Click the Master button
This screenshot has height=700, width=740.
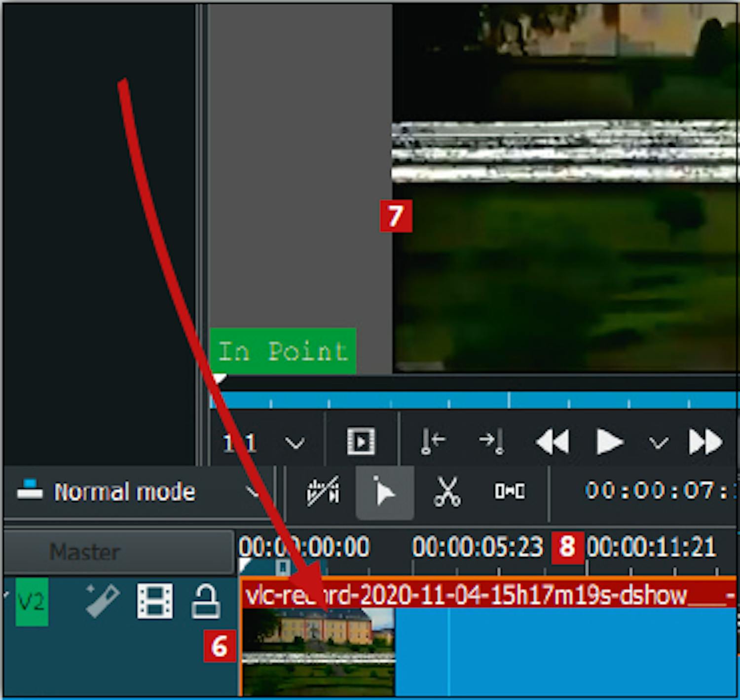pos(118,552)
